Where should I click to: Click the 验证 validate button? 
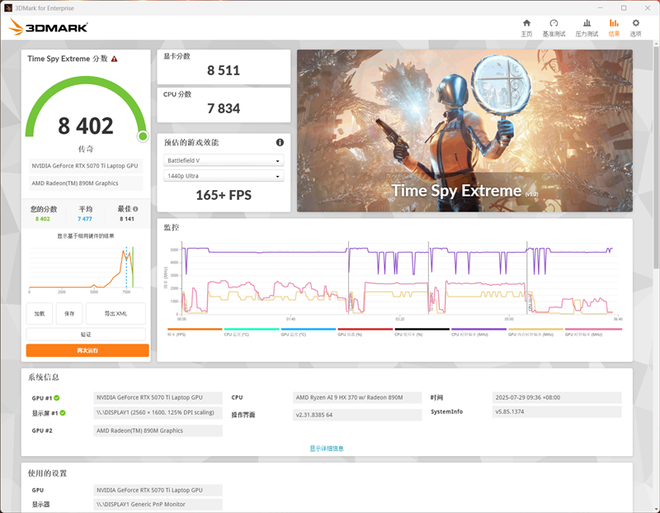(87, 334)
